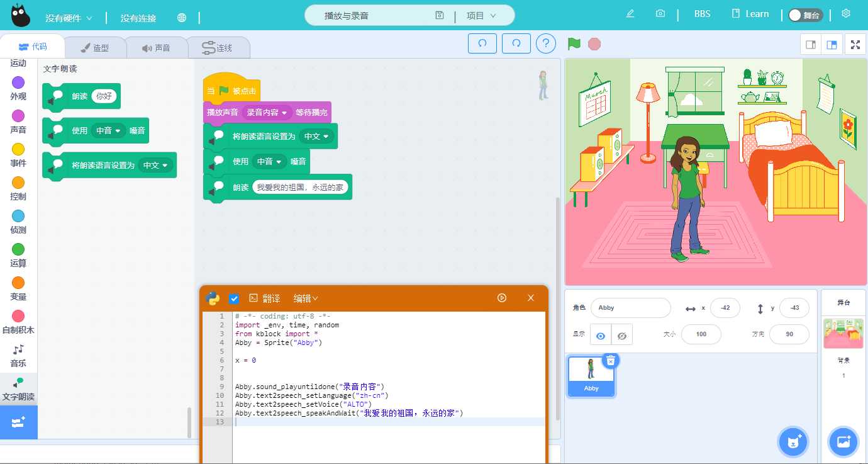Select the 外观 (Looks) block category
This screenshot has height=464, width=868.
[18, 88]
